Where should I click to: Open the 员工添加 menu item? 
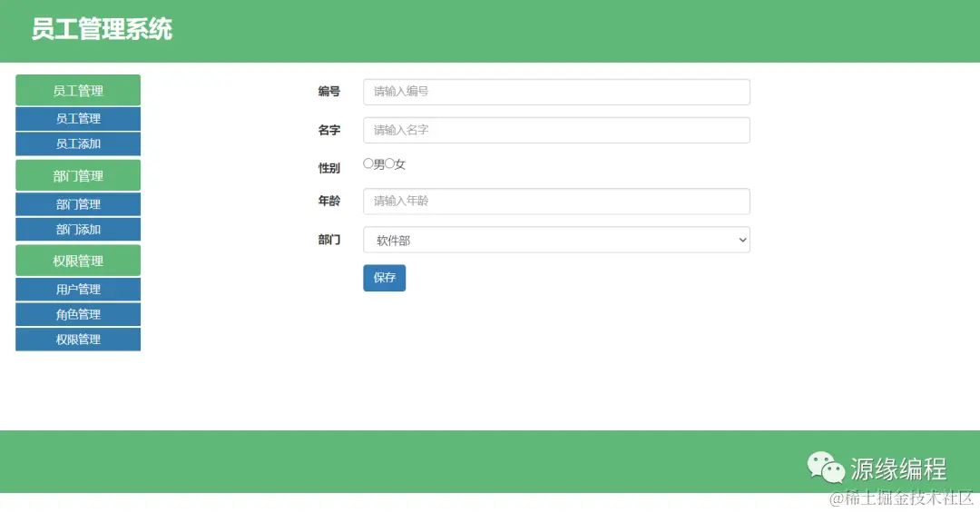(78, 143)
